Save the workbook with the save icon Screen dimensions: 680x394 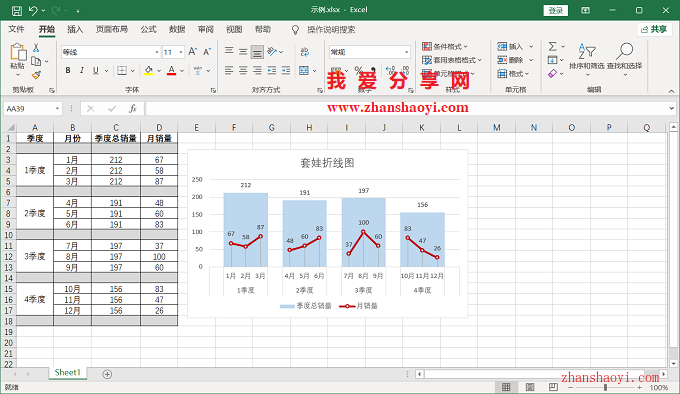click(x=16, y=10)
